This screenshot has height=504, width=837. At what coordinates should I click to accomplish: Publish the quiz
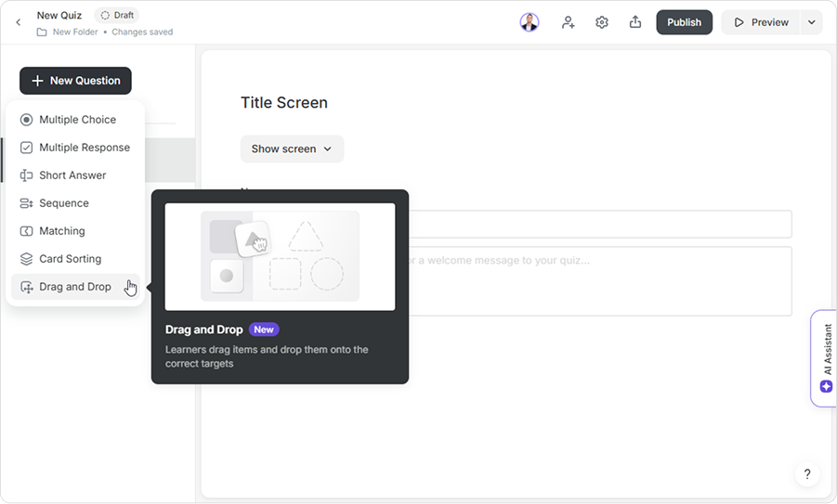pos(684,22)
